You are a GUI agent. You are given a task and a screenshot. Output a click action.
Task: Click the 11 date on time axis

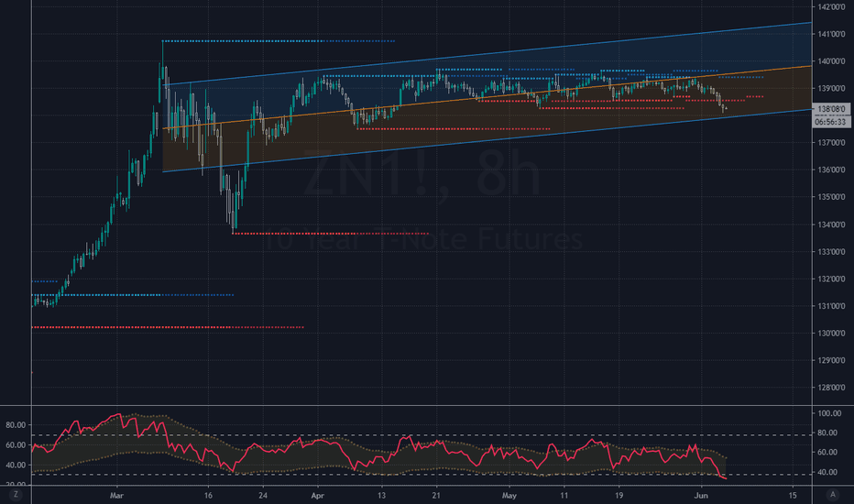click(x=564, y=495)
